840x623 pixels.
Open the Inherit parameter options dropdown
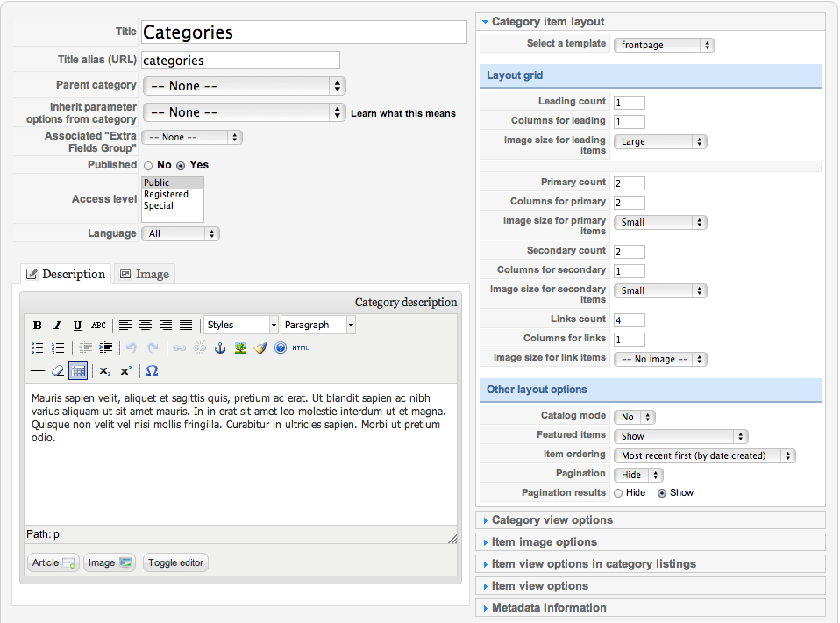pyautogui.click(x=245, y=112)
